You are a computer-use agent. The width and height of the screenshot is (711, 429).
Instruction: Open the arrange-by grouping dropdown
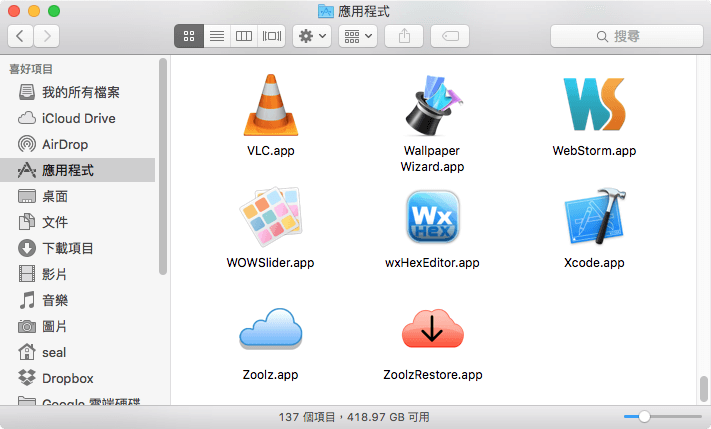click(x=358, y=36)
